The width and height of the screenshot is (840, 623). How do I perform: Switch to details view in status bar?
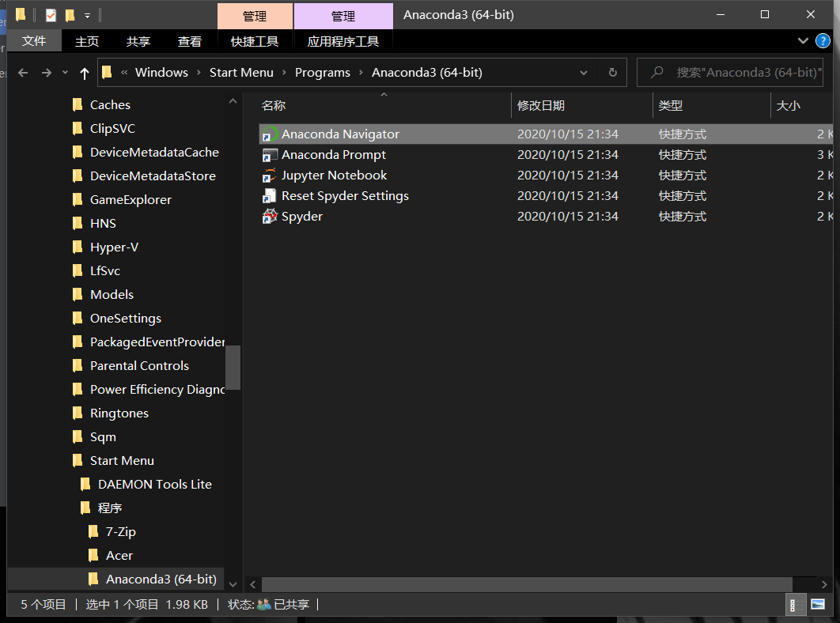pyautogui.click(x=796, y=605)
